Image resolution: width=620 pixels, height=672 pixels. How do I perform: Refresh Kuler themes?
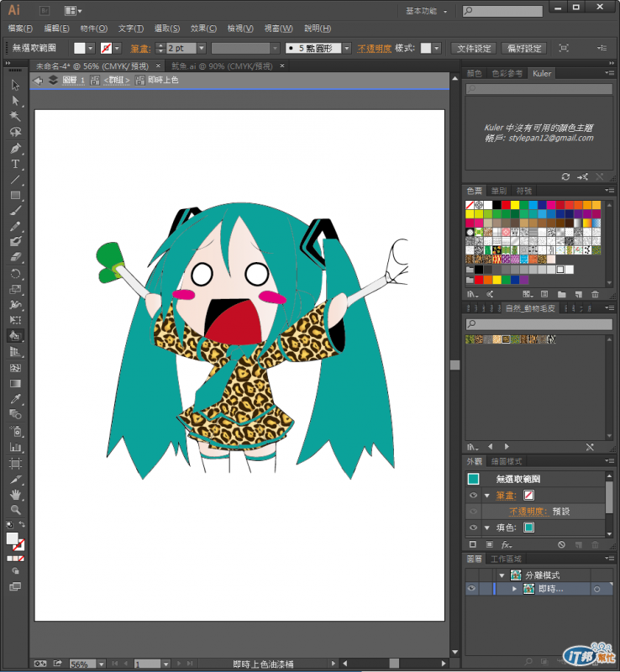(565, 176)
